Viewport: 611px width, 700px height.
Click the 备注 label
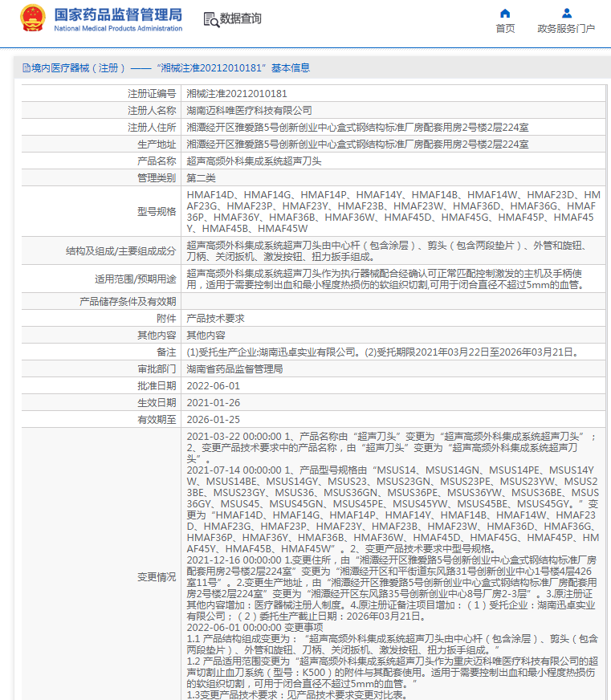pos(166,352)
